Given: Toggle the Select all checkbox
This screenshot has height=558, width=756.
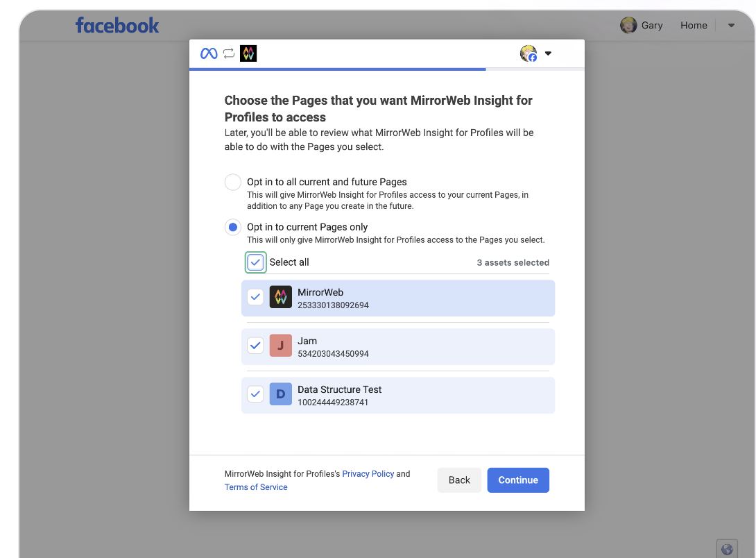Looking at the screenshot, I should click(x=255, y=262).
